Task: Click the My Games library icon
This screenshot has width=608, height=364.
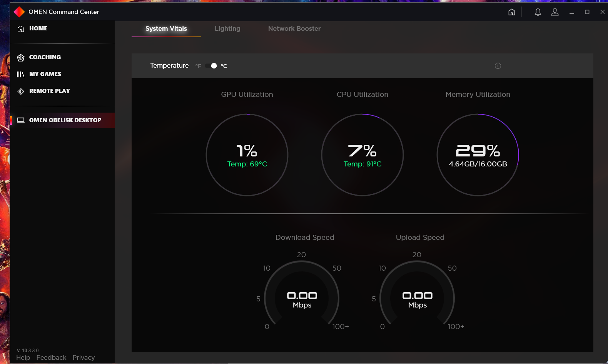Action: (21, 74)
